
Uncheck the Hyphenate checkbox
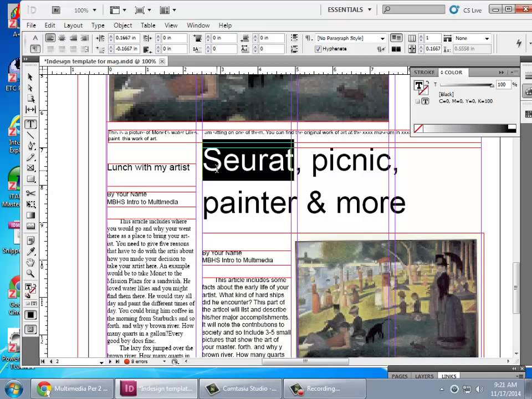318,49
